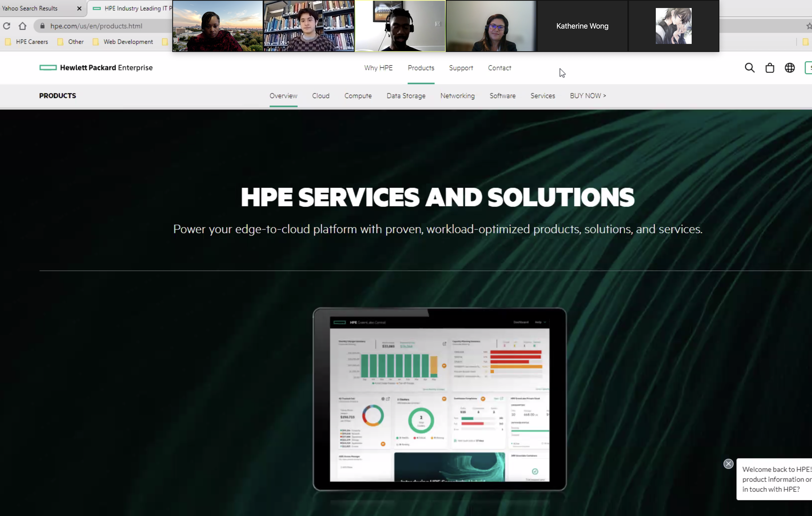The height and width of the screenshot is (516, 812).
Task: Click the PRODUCTS heading label
Action: pos(58,96)
